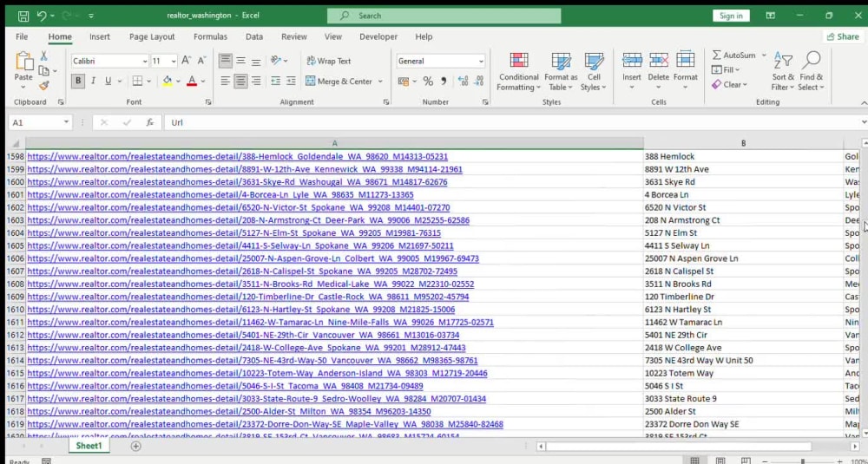Click the Insert Function fx icon
This screenshot has height=464, width=868.
click(149, 123)
